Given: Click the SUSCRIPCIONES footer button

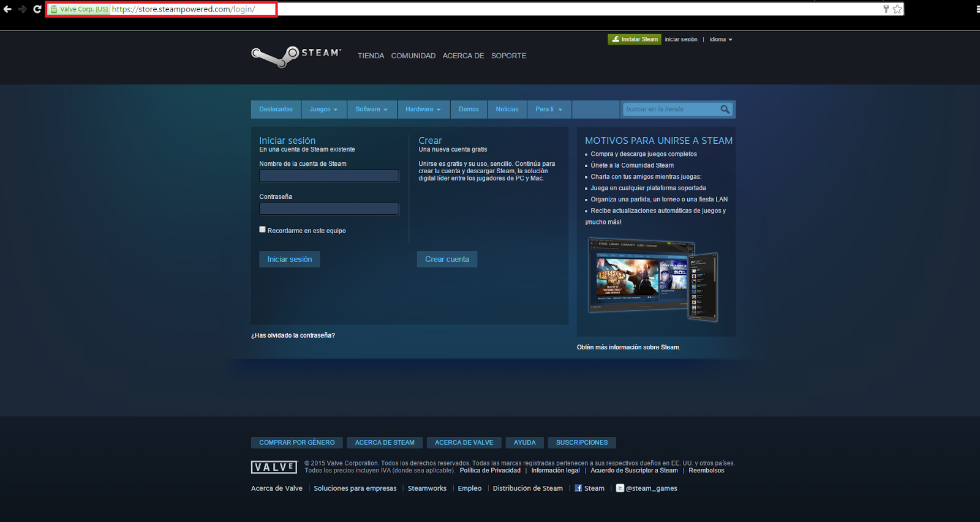Looking at the screenshot, I should coord(582,442).
